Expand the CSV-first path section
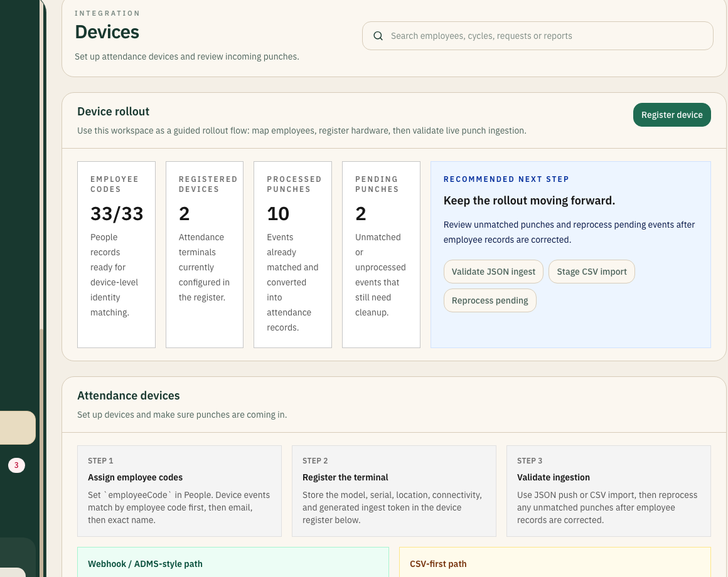Image resolution: width=728 pixels, height=577 pixels. [x=438, y=564]
